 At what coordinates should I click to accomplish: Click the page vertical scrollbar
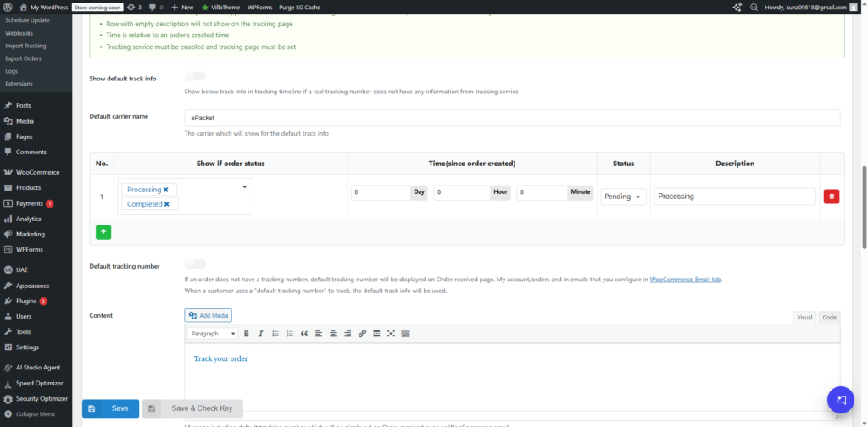[x=865, y=208]
